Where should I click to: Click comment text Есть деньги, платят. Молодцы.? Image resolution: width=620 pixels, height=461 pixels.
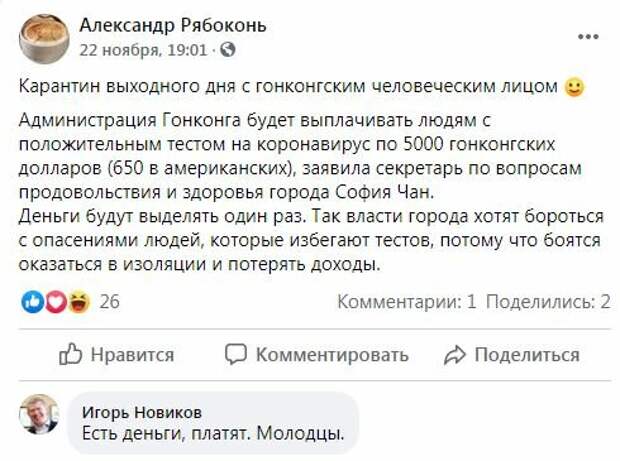pyautogui.click(x=205, y=434)
